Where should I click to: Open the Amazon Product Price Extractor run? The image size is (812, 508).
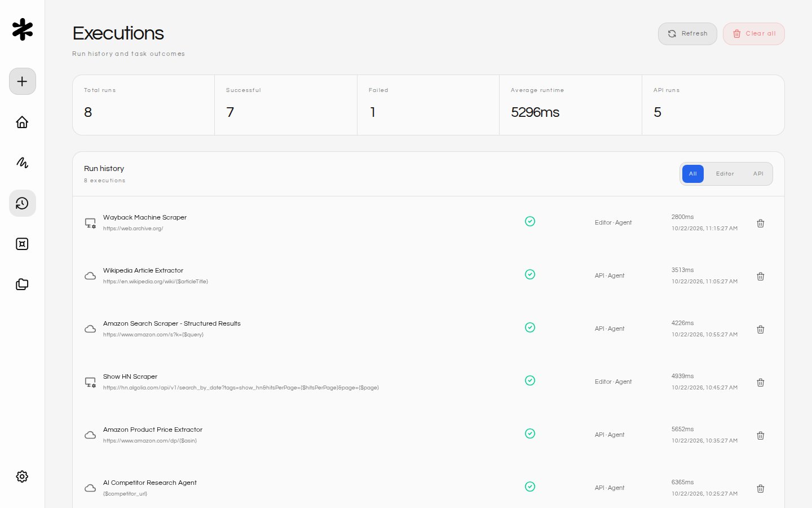[429, 435]
